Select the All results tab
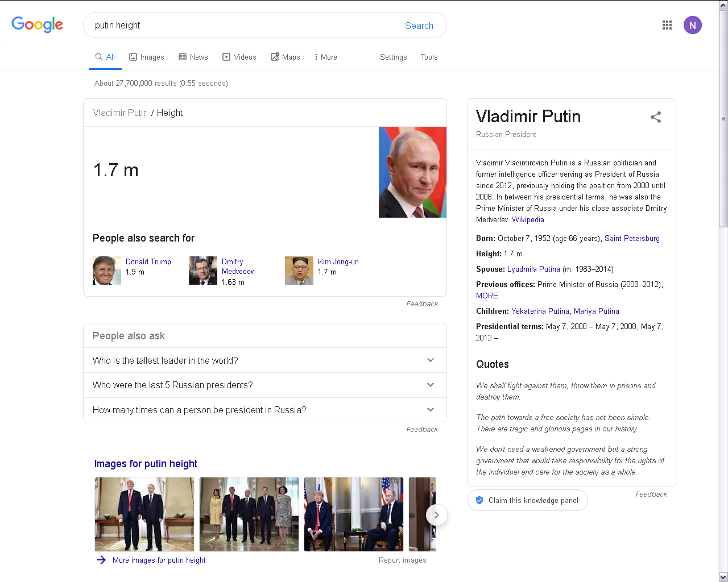 [105, 57]
